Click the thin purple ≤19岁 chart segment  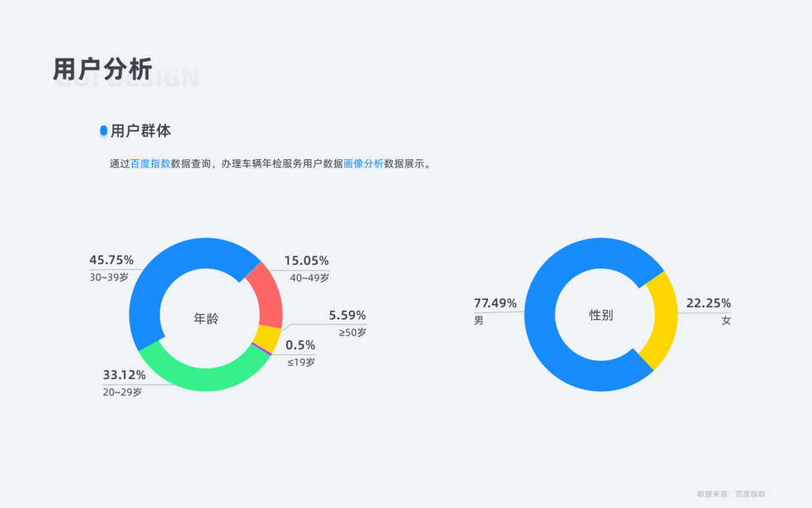(258, 348)
